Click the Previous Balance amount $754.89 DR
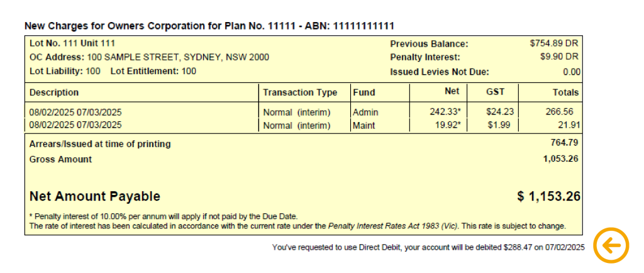This screenshot has width=644, height=273. pos(554,43)
